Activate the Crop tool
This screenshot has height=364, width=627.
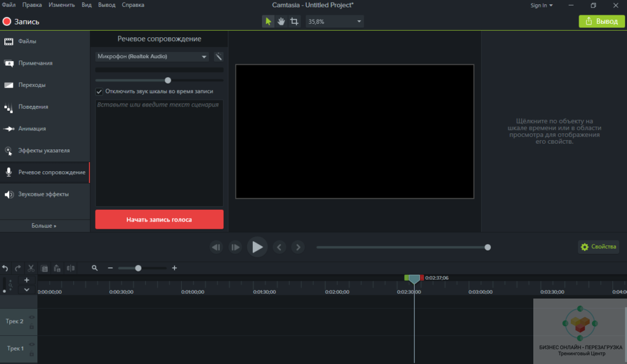click(x=295, y=21)
